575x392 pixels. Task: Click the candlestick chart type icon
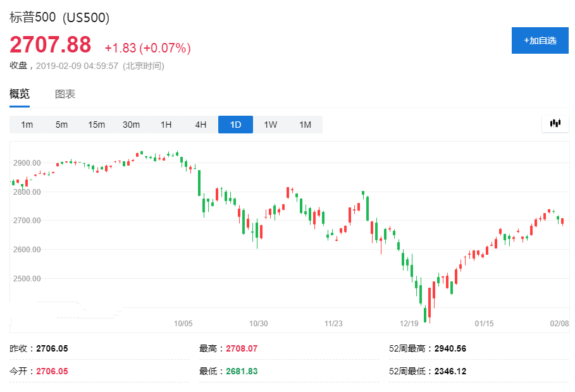[555, 124]
